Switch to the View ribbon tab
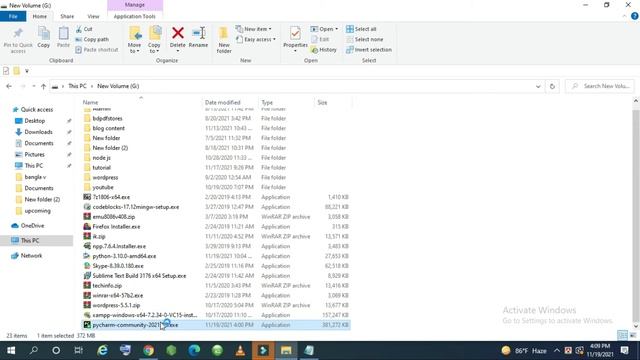Screen dimensions: 640x360 click(93, 16)
